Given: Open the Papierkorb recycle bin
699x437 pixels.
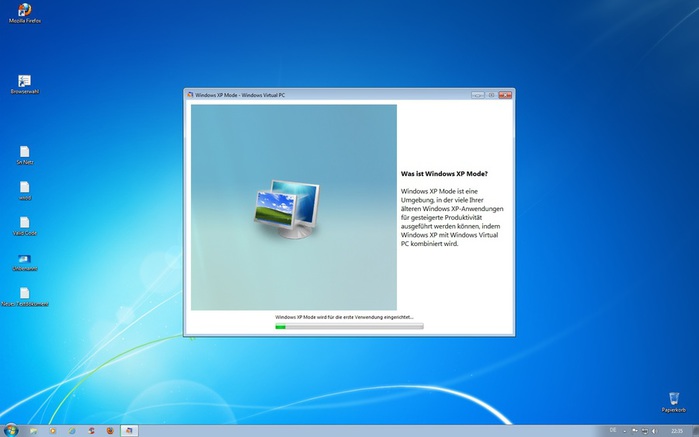Looking at the screenshot, I should click(674, 402).
